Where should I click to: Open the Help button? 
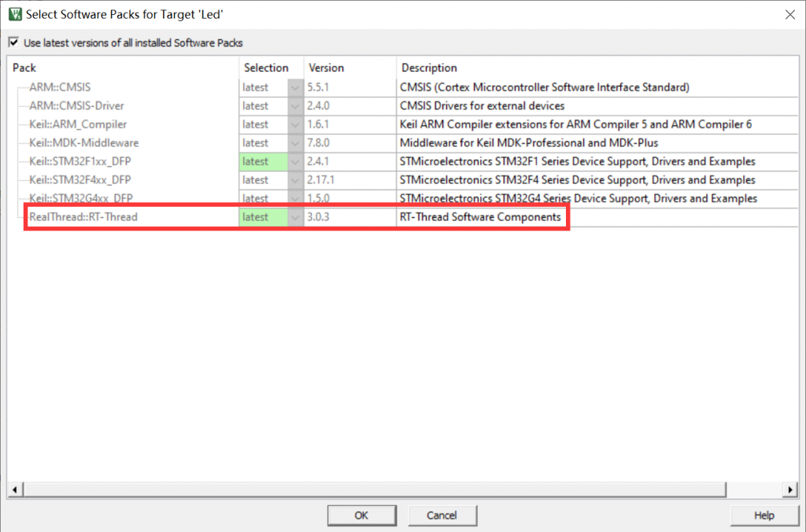click(x=763, y=515)
